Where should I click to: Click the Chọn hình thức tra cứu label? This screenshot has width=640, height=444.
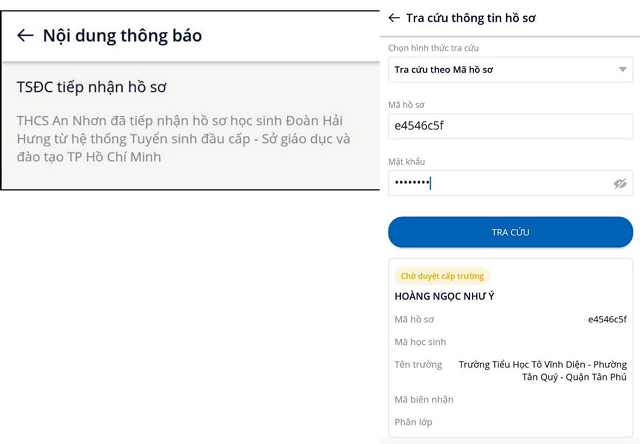433,48
